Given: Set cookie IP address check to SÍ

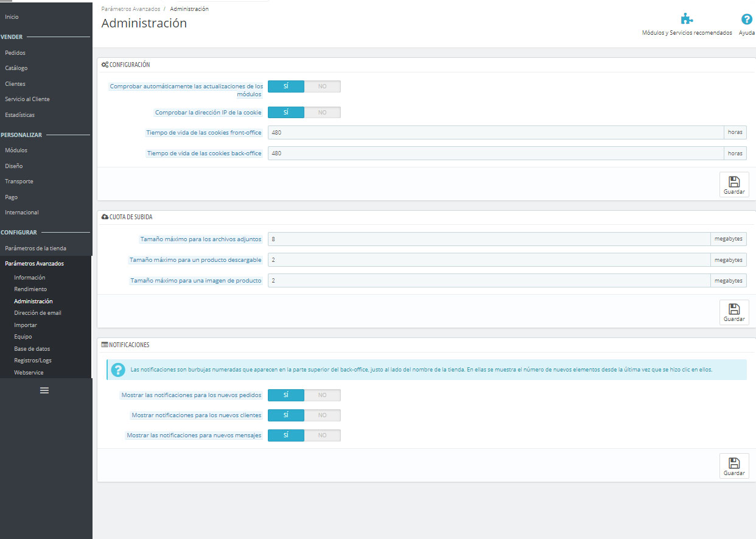Looking at the screenshot, I should [x=286, y=113].
